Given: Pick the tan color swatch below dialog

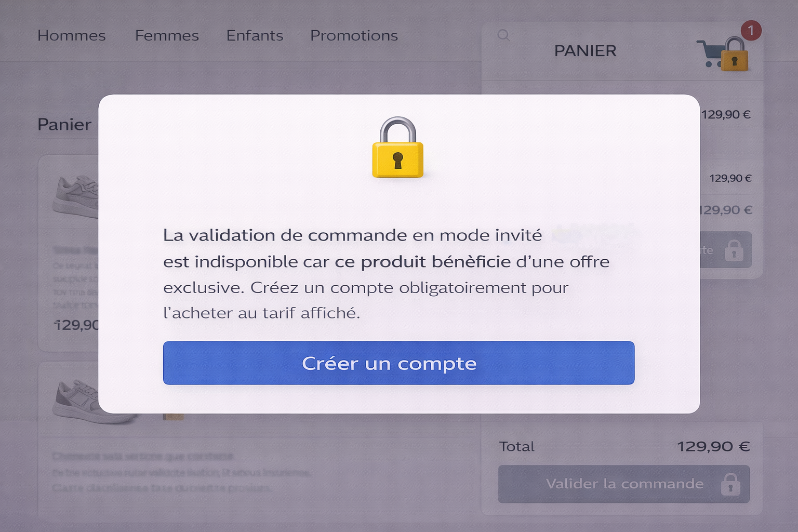Looking at the screenshot, I should (173, 417).
